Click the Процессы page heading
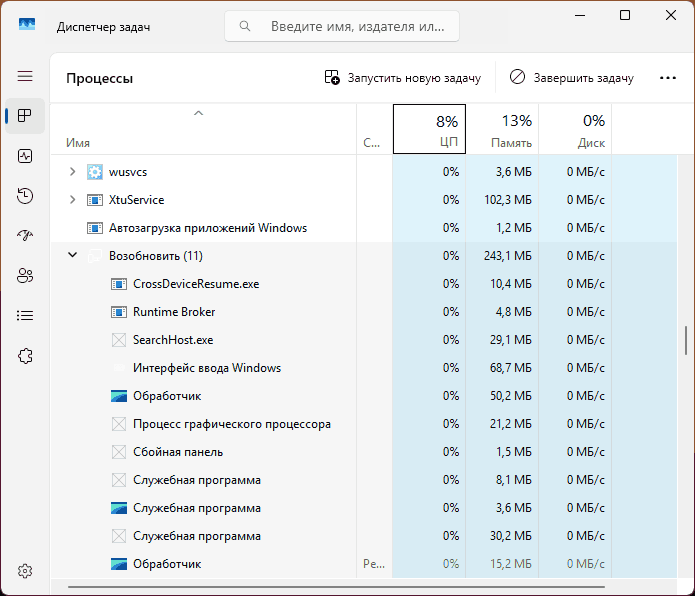Viewport: 695px width, 596px height. tap(100, 78)
